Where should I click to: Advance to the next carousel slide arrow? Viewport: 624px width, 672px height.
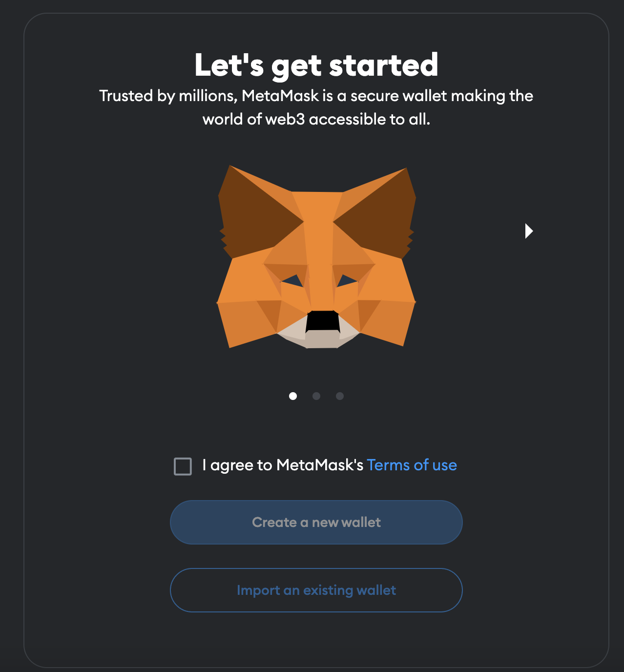coord(529,231)
